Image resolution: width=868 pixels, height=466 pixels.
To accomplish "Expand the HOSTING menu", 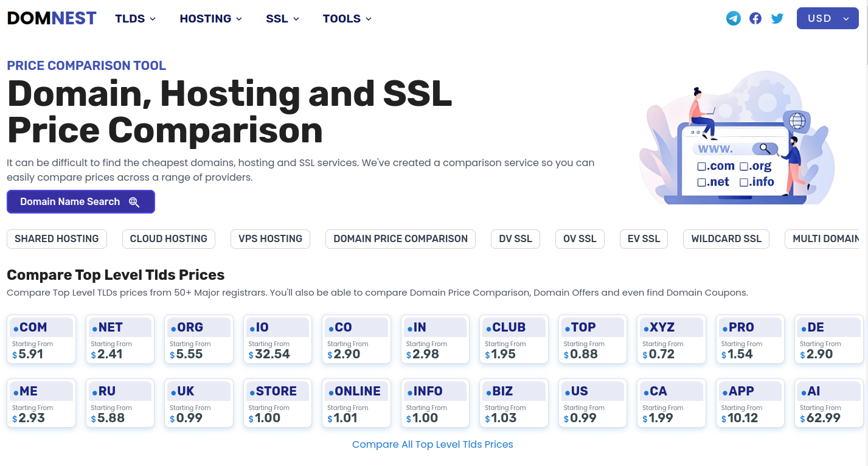I will click(211, 19).
